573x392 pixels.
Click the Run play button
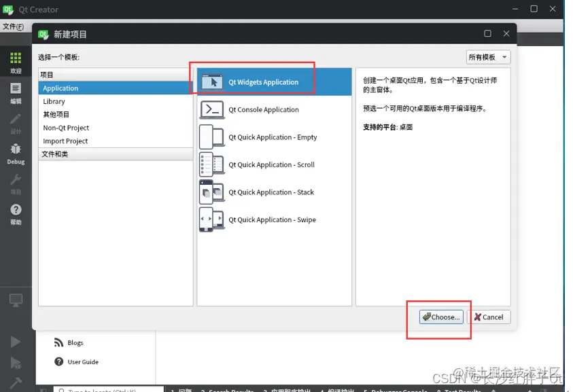click(x=16, y=342)
